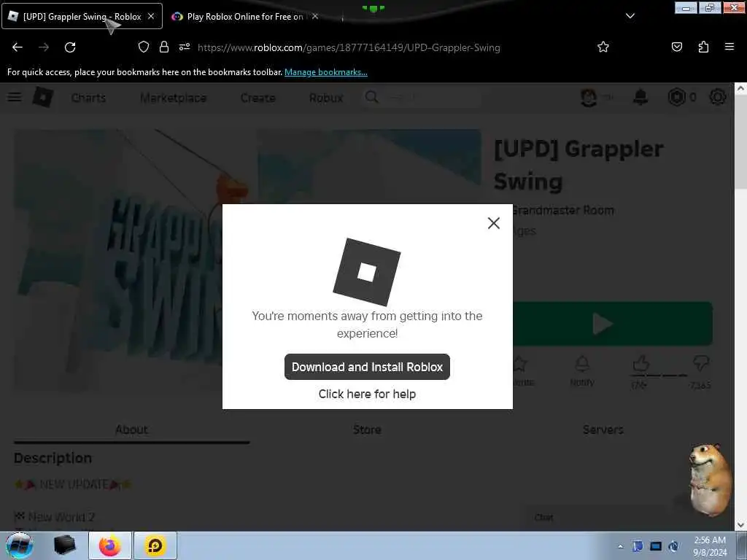Save page to Pocket
747x560 pixels.
pyautogui.click(x=677, y=47)
